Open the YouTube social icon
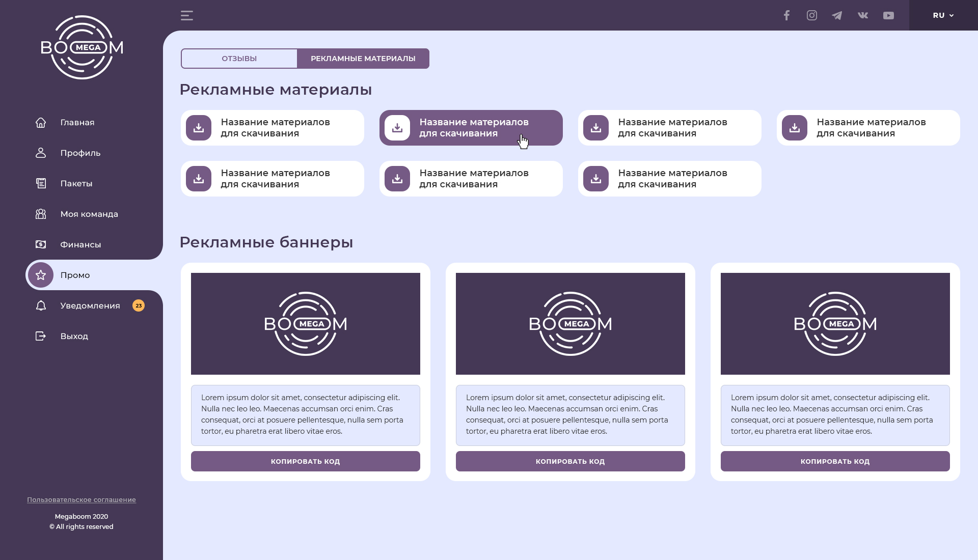Image resolution: width=978 pixels, height=560 pixels. point(888,16)
